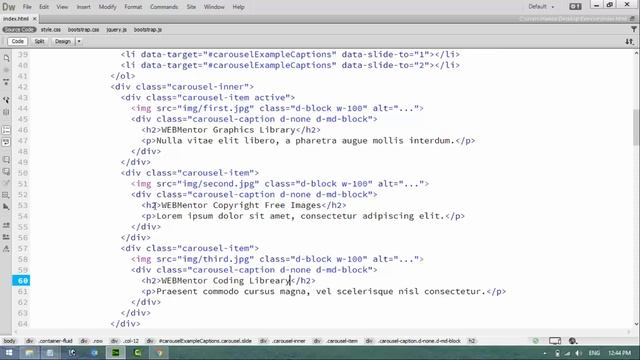Image resolution: width=640 pixels, height=360 pixels.
Task: Click the sync settings icon beside Default
Action: pyautogui.click(x=575, y=7)
